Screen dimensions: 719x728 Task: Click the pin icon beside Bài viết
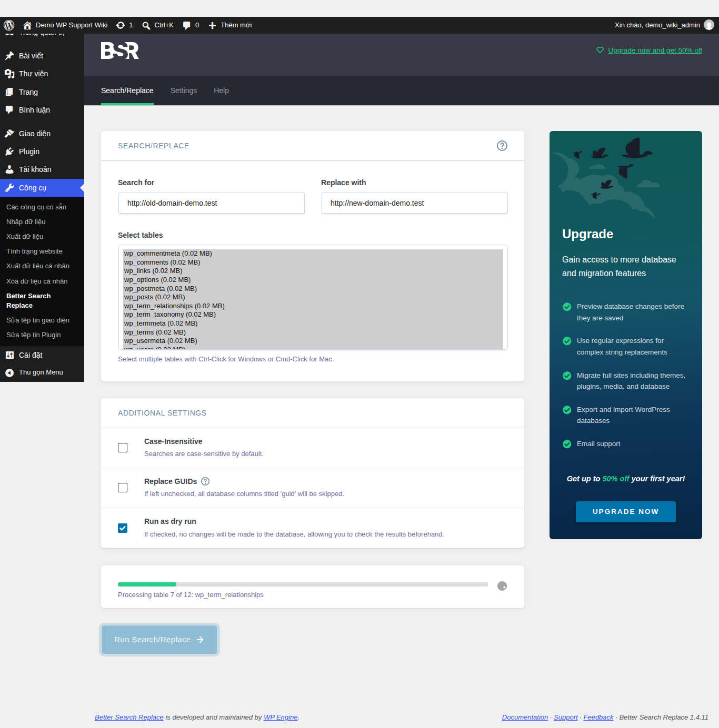tap(9, 56)
